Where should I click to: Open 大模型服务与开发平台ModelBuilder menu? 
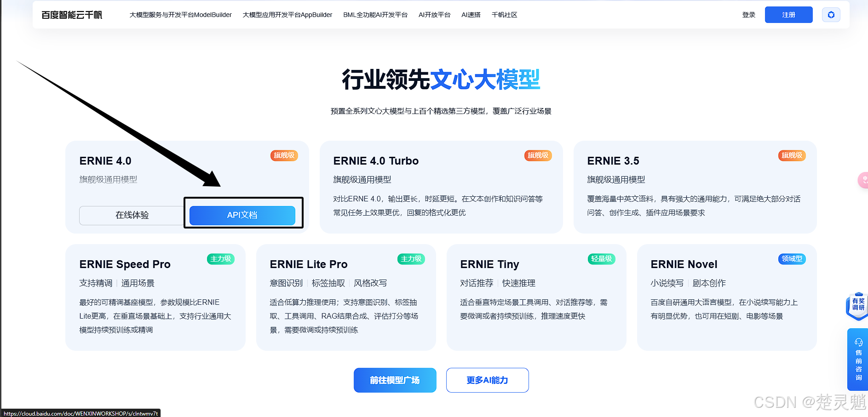pos(181,15)
